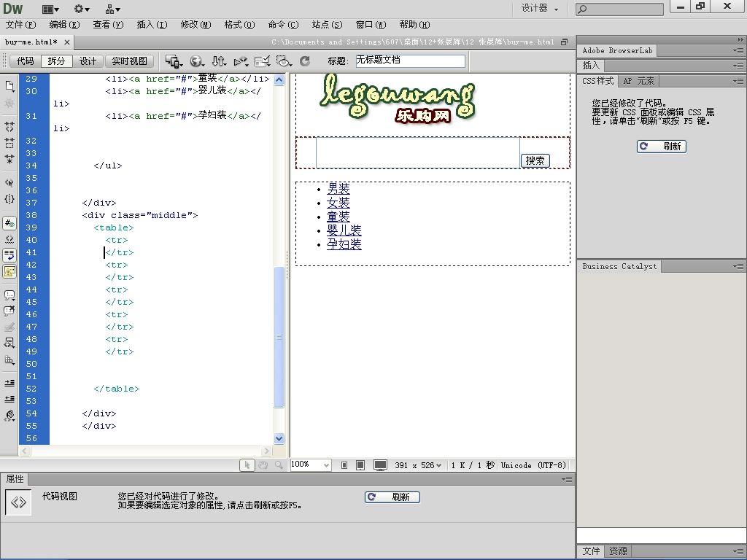Open the File Management arrows icon
Screen dimensions: 747x560
tap(219, 61)
